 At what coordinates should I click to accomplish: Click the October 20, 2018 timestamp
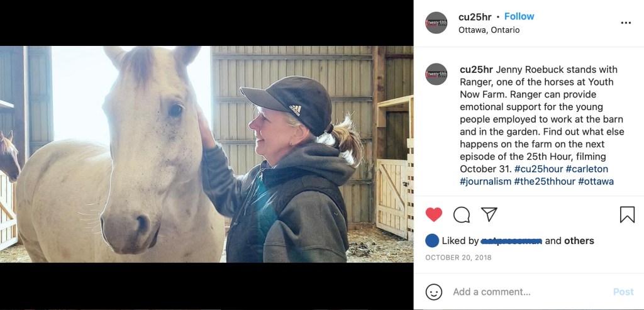coord(458,258)
